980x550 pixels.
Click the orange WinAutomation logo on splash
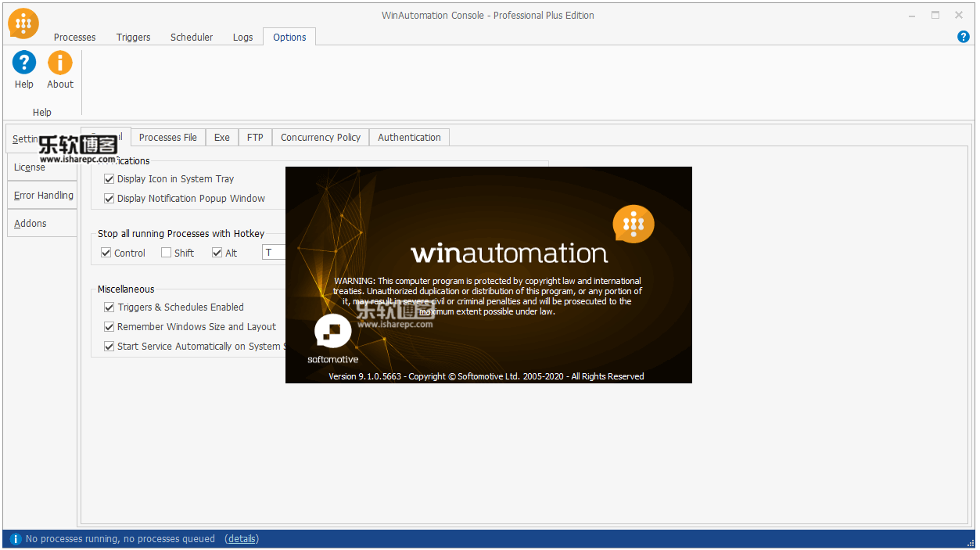point(634,225)
